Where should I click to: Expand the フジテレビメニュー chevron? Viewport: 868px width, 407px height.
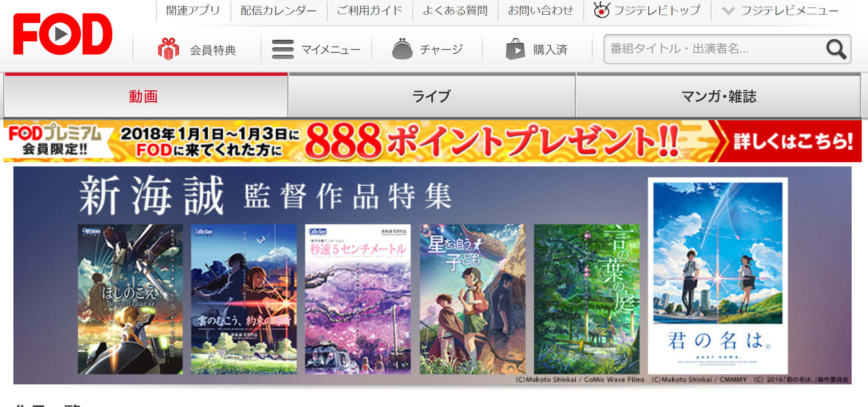pyautogui.click(x=728, y=11)
